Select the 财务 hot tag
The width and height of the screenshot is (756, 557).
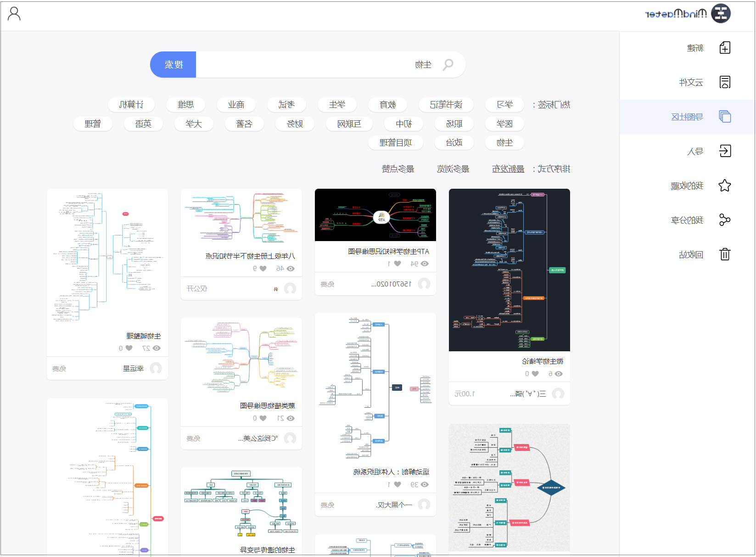pyautogui.click(x=295, y=124)
